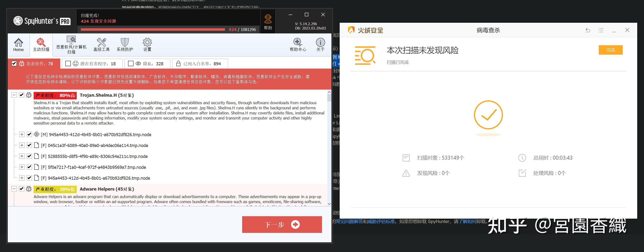This screenshot has height=252, width=644.
Task: Click SpyHunter 5 PRO logo
Action: 42,21
